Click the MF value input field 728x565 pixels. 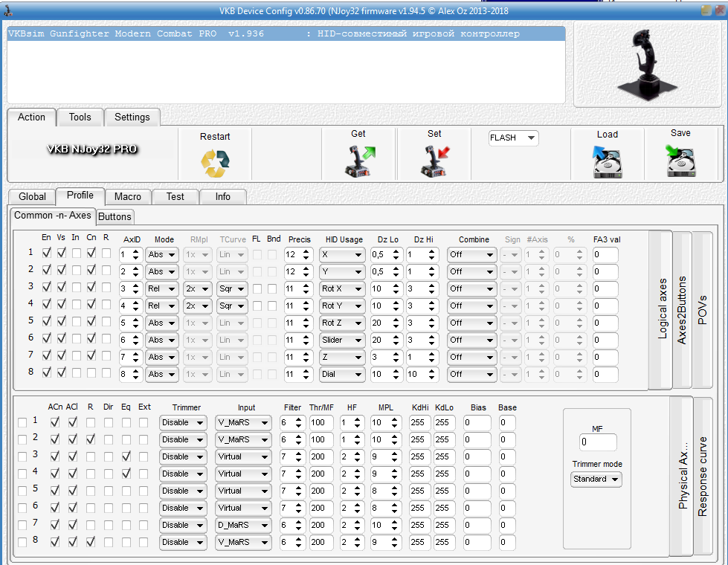tap(598, 442)
